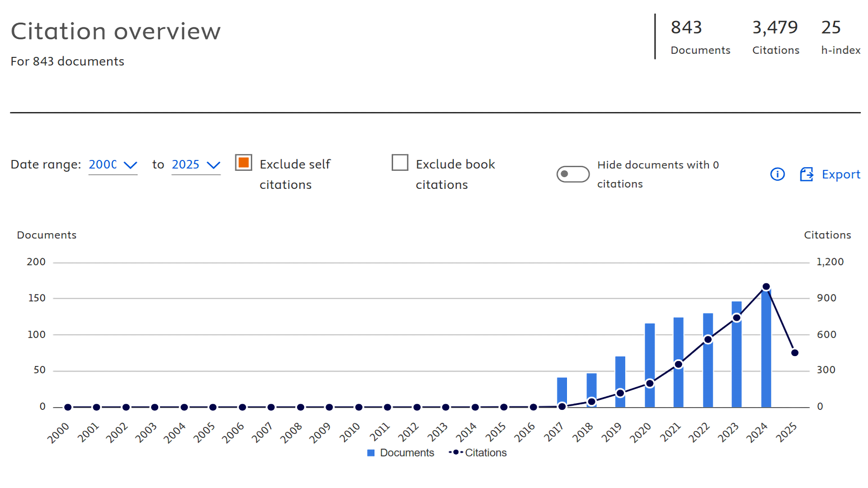
Task: Click the 2025 citations data point
Action: 795,353
